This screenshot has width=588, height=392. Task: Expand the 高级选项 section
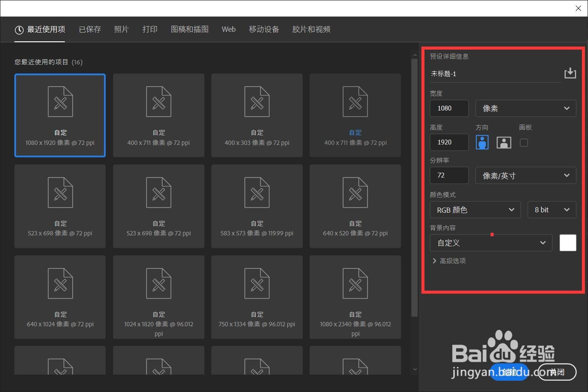[449, 261]
